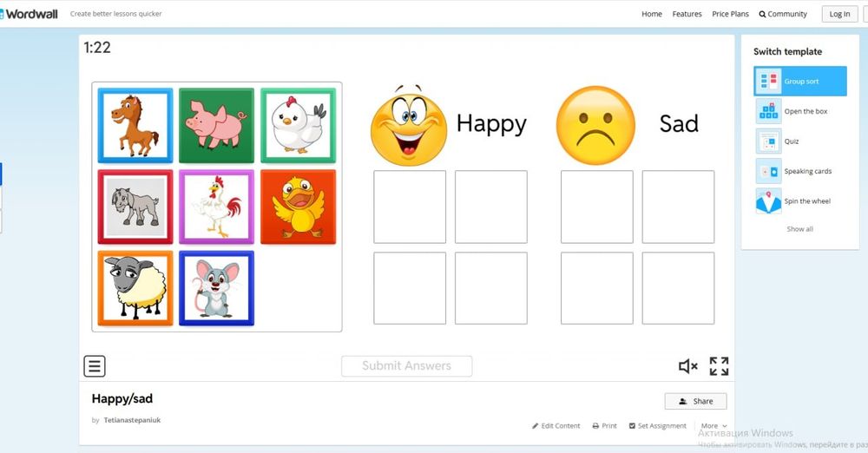This screenshot has height=453, width=868.
Task: Click the Sad group label
Action: (x=679, y=123)
